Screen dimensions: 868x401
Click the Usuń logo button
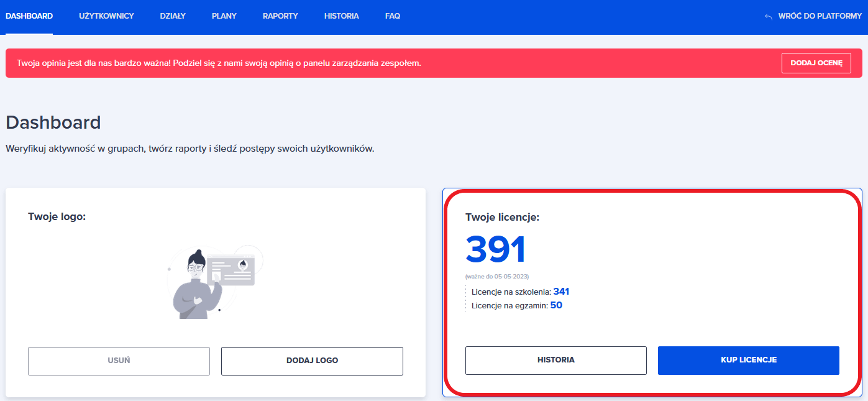[119, 361]
